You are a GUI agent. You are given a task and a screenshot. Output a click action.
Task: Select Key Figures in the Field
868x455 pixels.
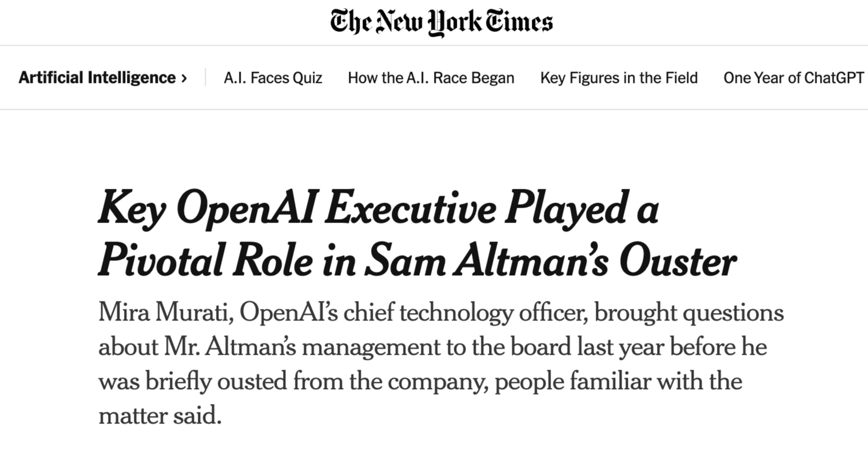tap(619, 78)
